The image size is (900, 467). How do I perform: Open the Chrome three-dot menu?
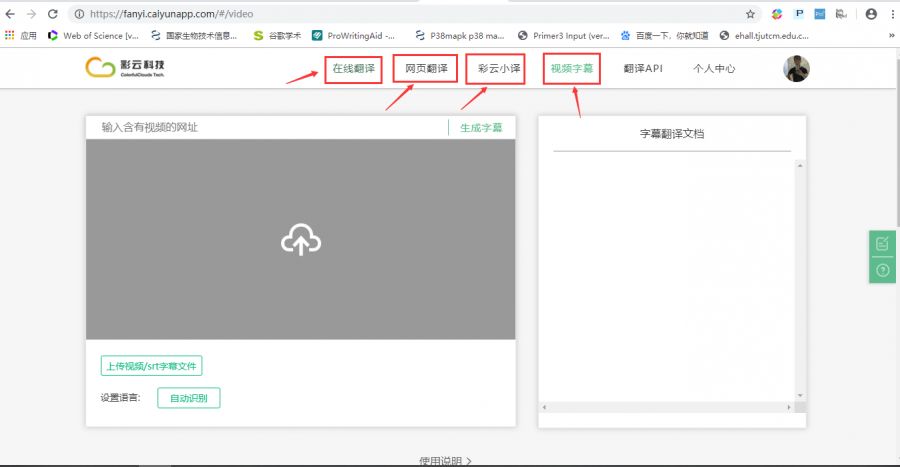(893, 14)
